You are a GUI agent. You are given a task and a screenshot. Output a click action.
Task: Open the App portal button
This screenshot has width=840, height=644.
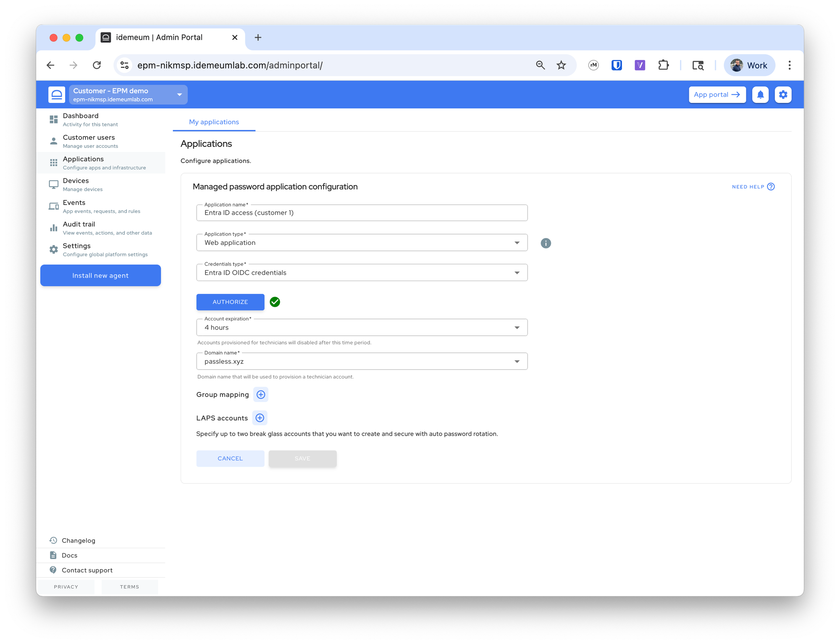pyautogui.click(x=717, y=95)
